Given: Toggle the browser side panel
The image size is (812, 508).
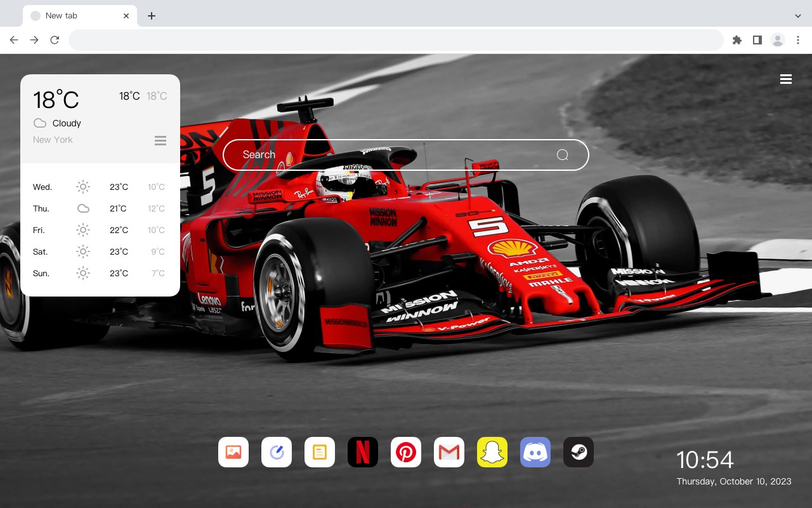Looking at the screenshot, I should coord(757,40).
